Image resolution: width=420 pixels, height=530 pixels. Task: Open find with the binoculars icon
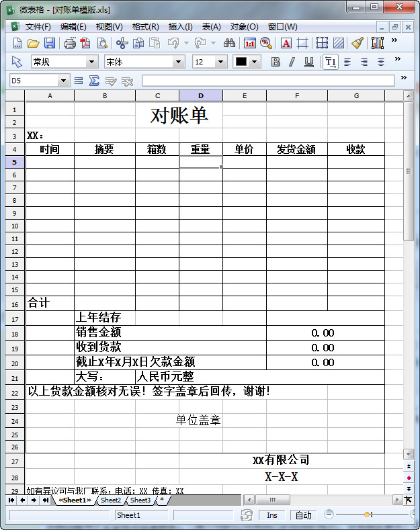click(x=229, y=43)
